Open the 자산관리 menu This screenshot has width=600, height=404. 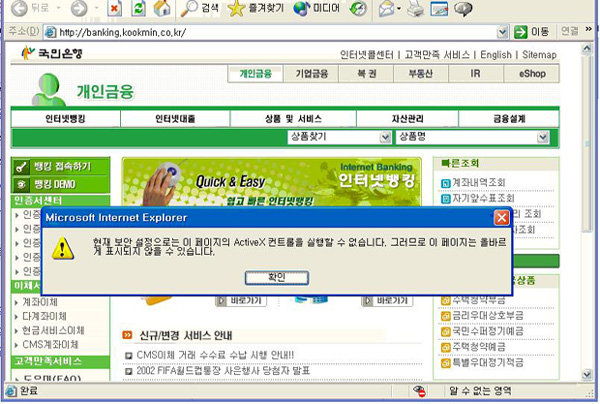(407, 119)
